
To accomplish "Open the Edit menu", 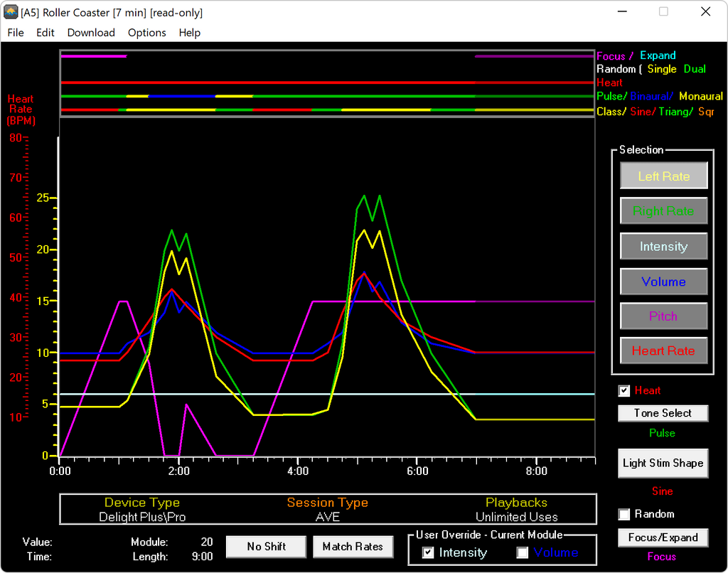I will (45, 33).
